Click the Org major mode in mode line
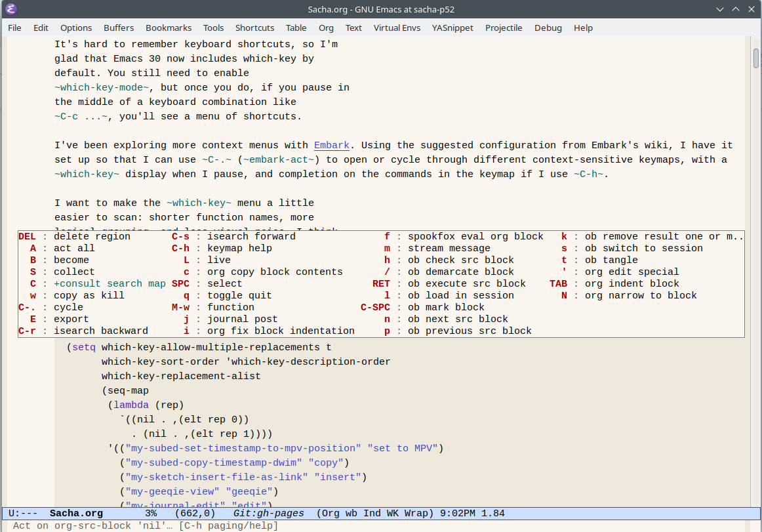 coord(330,514)
